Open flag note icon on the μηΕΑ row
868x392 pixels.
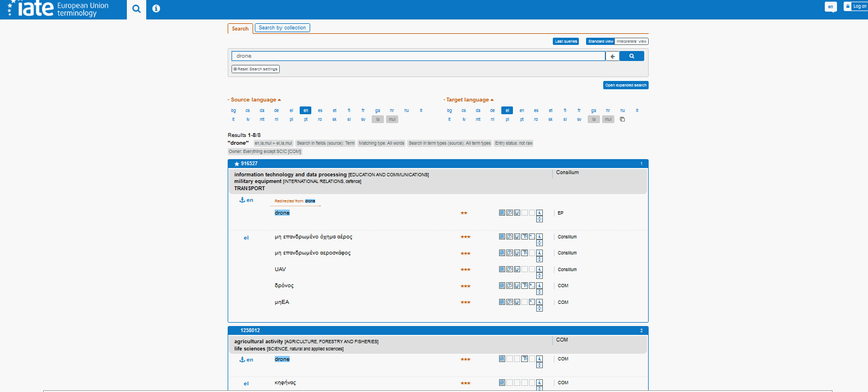[532, 302]
